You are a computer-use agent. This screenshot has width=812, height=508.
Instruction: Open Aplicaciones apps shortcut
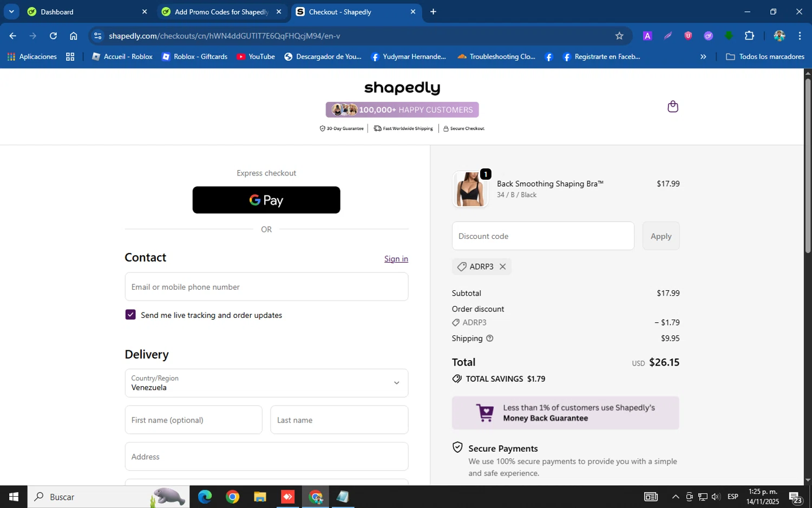32,56
